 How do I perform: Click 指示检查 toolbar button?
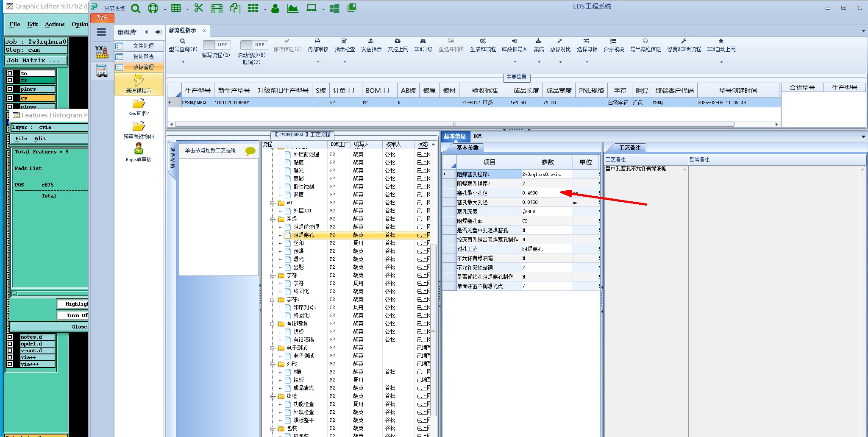pyautogui.click(x=345, y=45)
